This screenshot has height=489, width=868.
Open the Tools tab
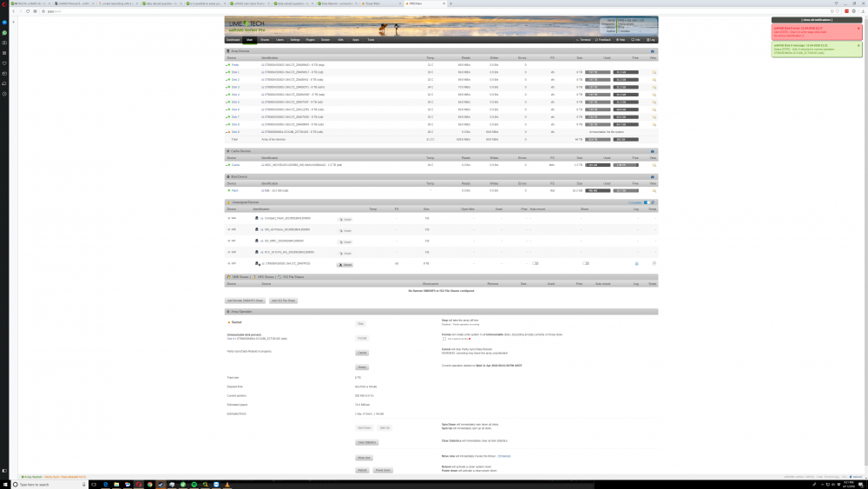[371, 40]
